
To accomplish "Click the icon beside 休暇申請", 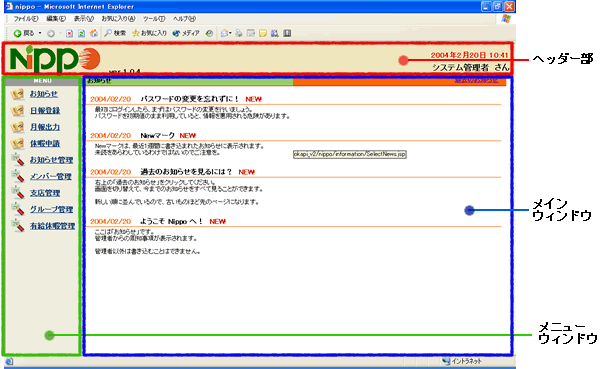I will (17, 144).
